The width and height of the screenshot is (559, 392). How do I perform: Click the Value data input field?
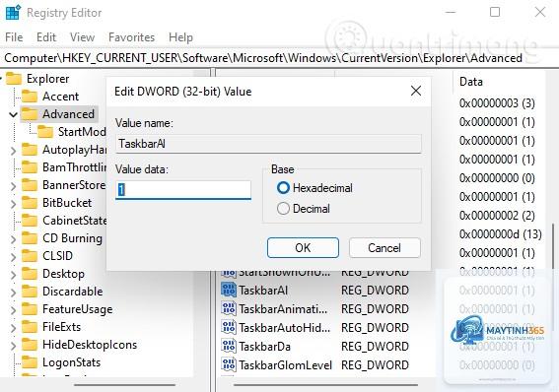[183, 190]
